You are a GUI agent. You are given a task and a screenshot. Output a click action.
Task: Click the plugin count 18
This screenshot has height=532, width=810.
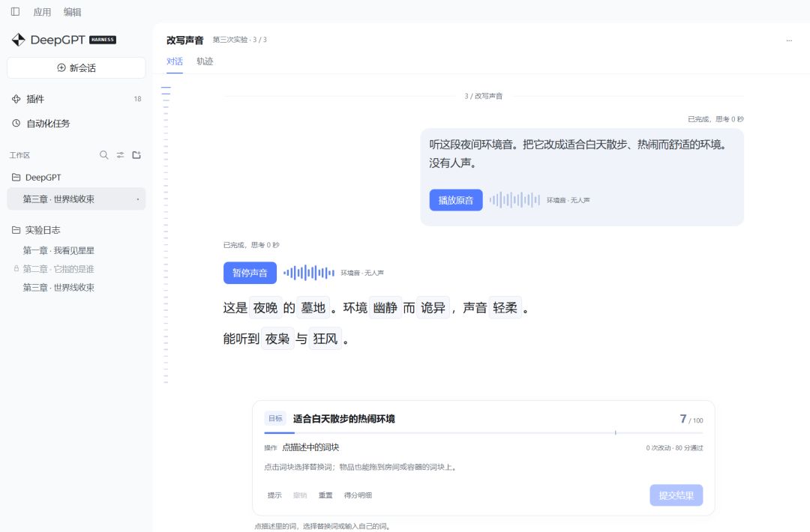coord(137,99)
